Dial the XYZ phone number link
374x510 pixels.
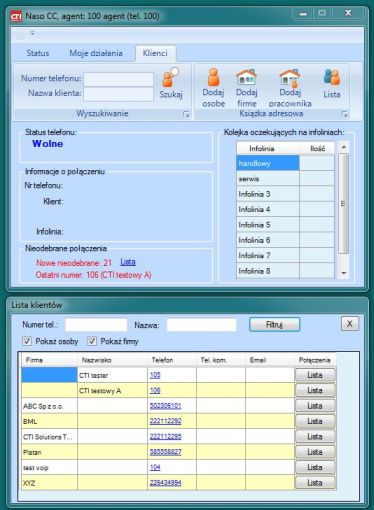tap(165, 483)
